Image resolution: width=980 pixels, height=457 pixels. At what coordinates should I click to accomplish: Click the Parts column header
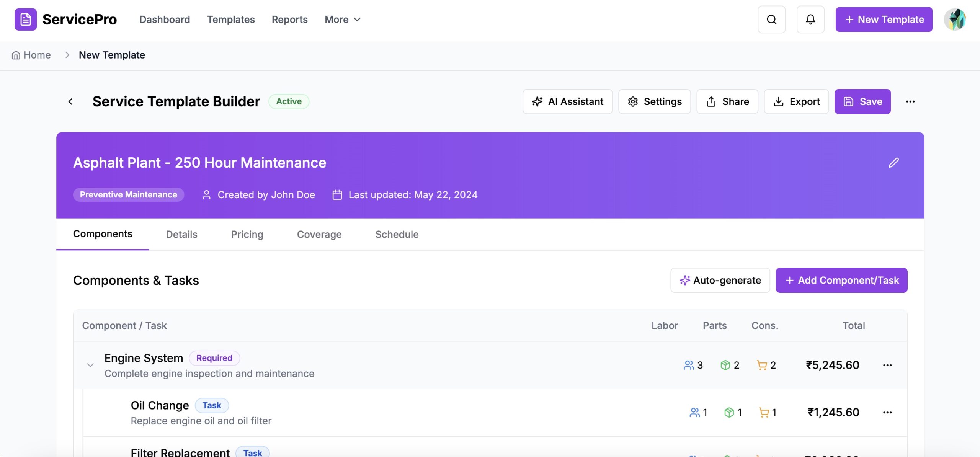715,326
